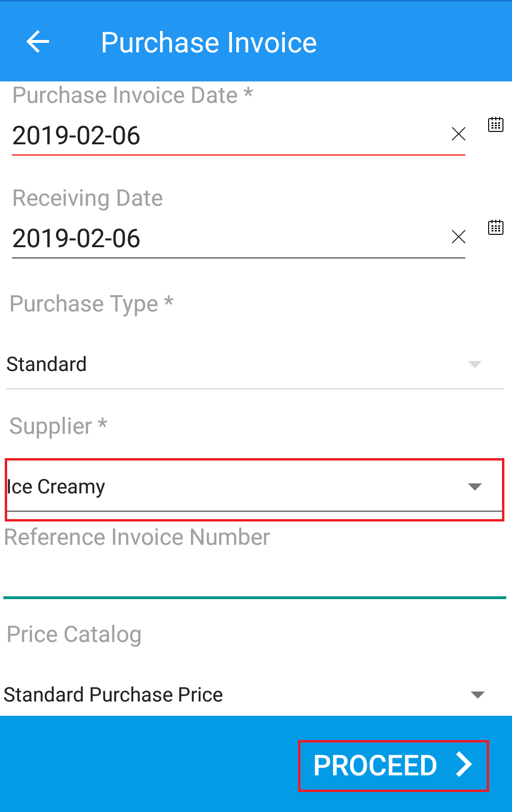Click the Price Catalog label

pos(74,635)
